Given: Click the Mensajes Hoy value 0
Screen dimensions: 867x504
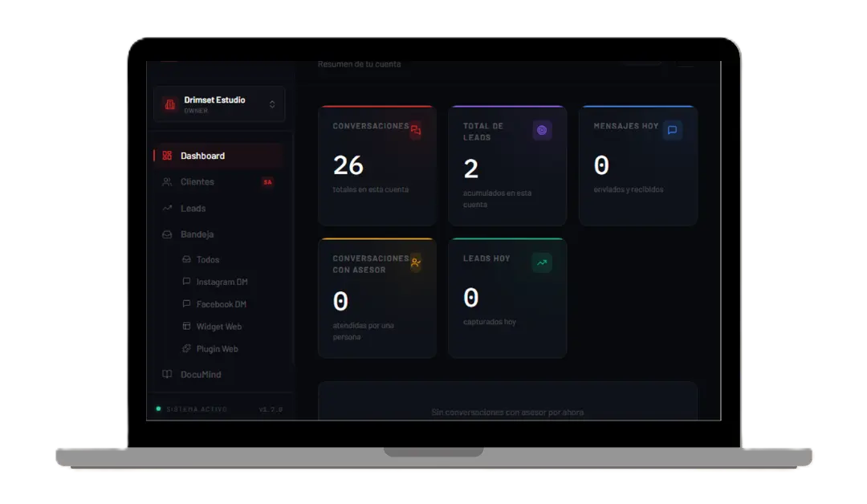Looking at the screenshot, I should pyautogui.click(x=601, y=165).
